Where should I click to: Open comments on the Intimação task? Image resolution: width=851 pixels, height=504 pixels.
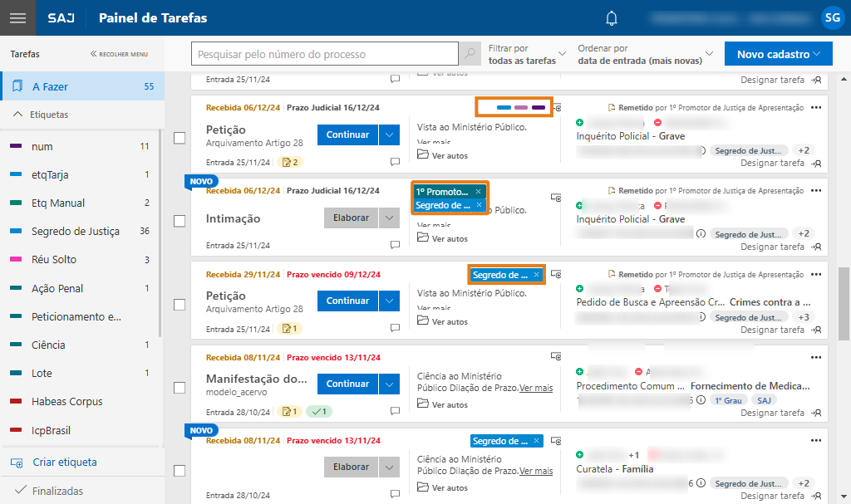396,246
